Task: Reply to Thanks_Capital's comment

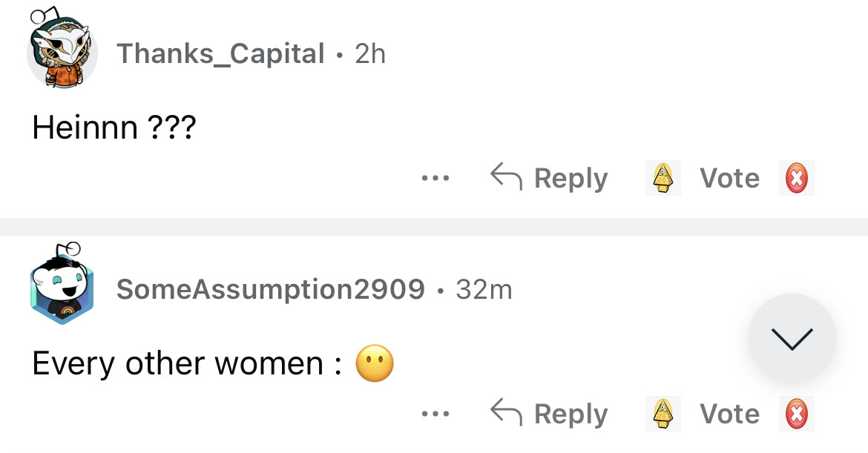Action: (550, 179)
